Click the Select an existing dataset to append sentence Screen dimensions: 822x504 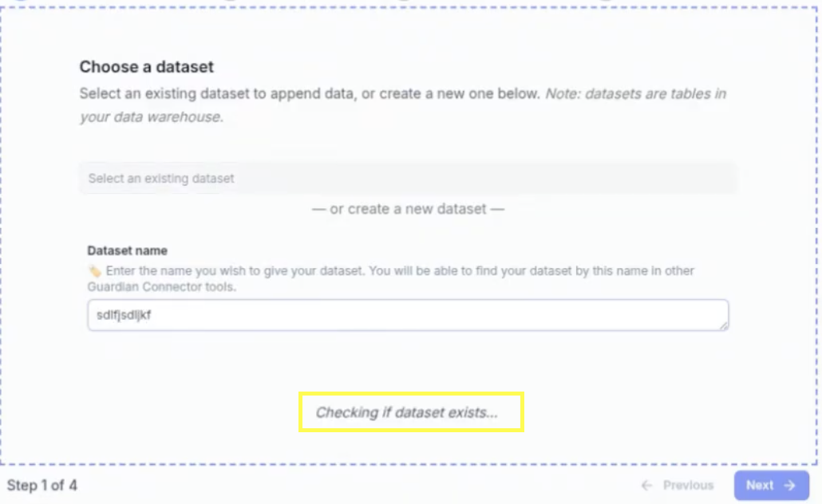coord(310,94)
